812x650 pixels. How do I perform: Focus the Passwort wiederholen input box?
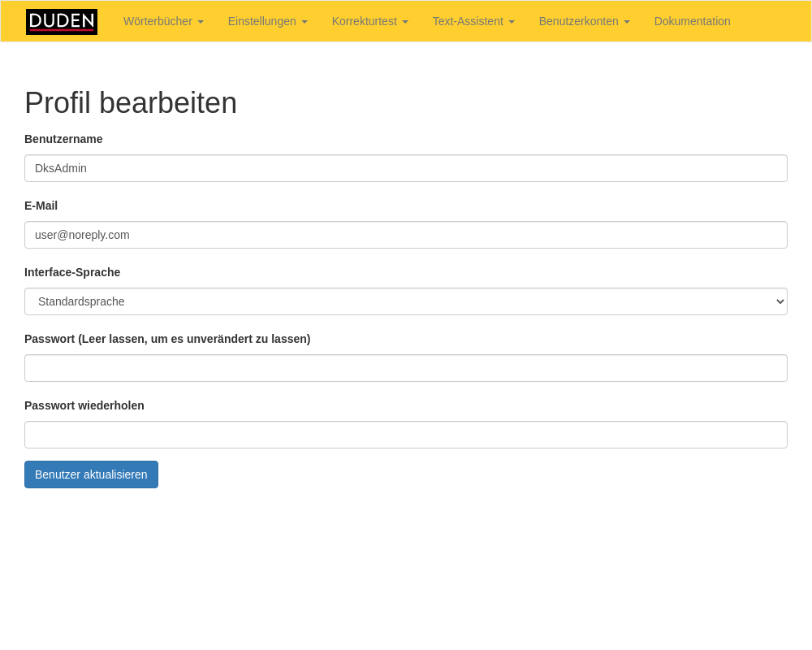(406, 435)
